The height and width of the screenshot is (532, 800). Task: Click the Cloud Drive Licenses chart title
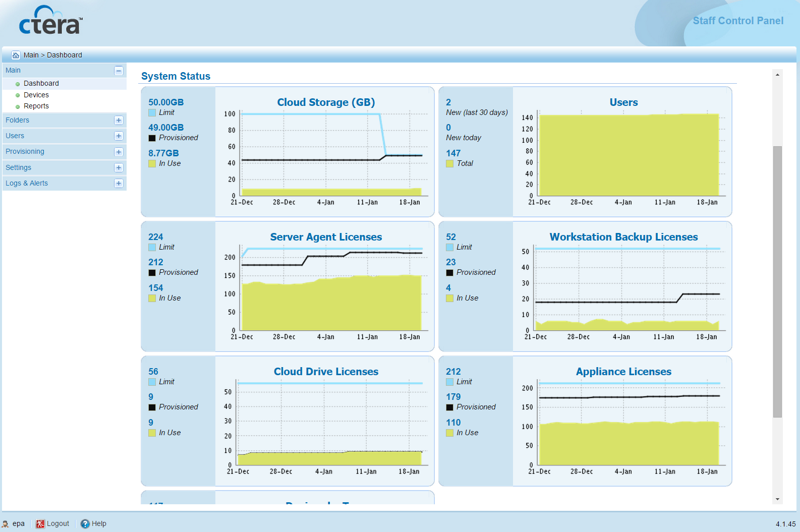pos(326,372)
